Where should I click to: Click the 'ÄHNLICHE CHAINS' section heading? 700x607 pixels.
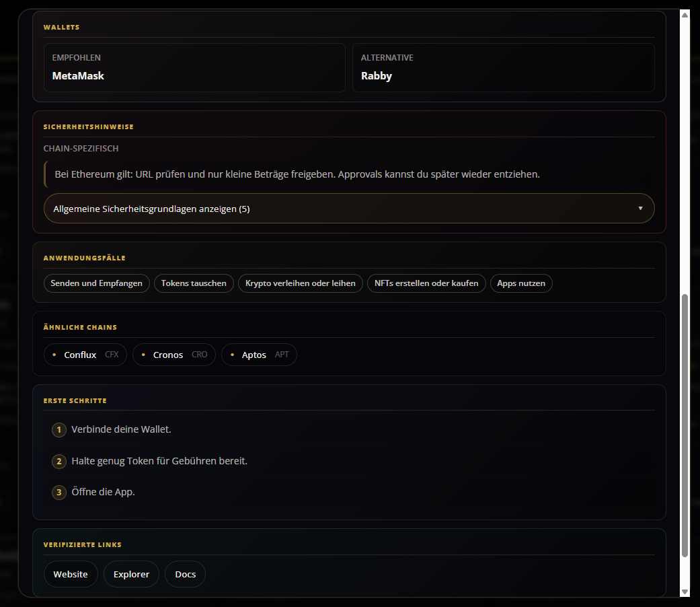pyautogui.click(x=81, y=327)
